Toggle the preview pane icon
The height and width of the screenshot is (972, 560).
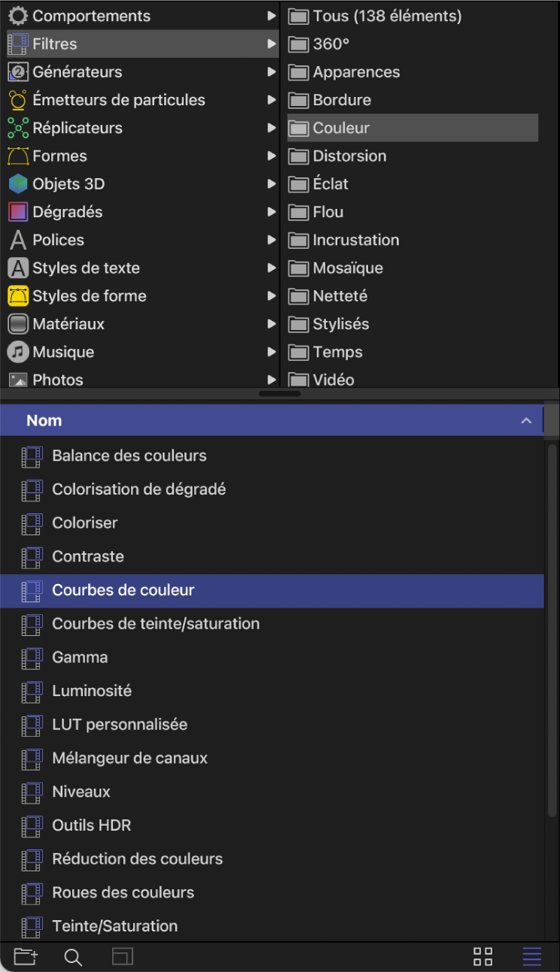click(x=123, y=956)
